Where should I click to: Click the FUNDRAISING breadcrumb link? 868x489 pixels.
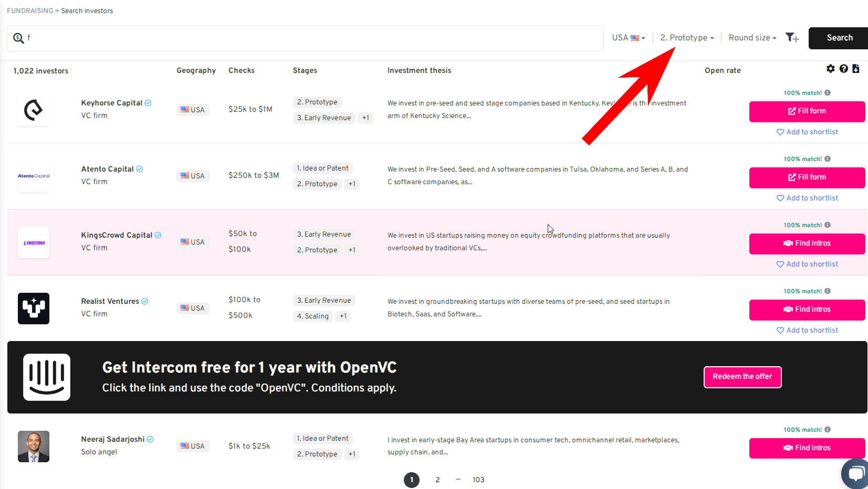click(30, 11)
